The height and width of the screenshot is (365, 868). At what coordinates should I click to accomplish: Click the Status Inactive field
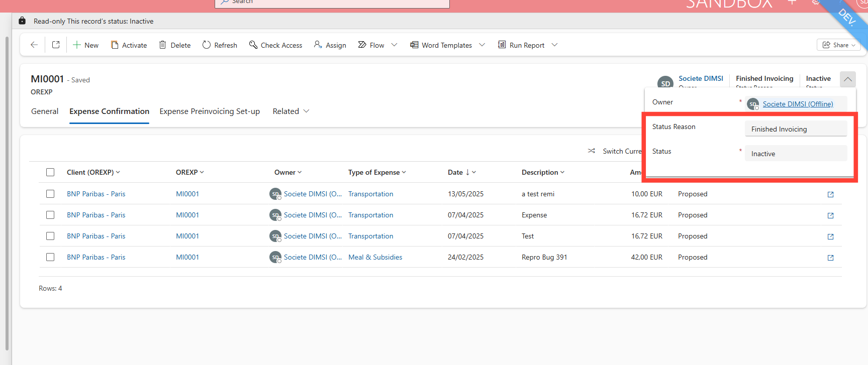click(x=796, y=153)
